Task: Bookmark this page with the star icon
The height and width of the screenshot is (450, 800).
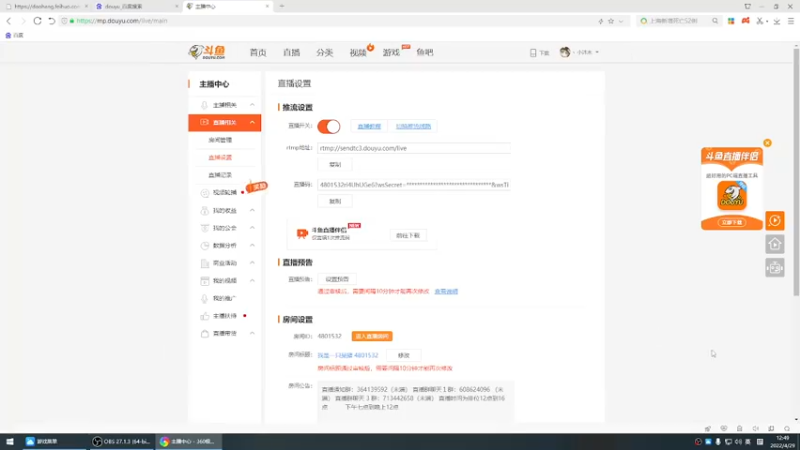Action: (611, 21)
